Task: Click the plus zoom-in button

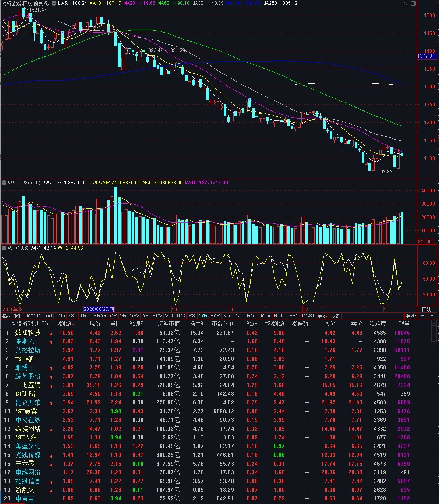Action: click(x=422, y=316)
